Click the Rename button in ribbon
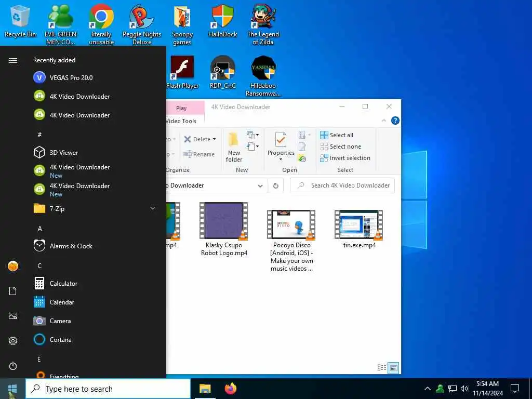The image size is (532, 399). click(x=199, y=154)
